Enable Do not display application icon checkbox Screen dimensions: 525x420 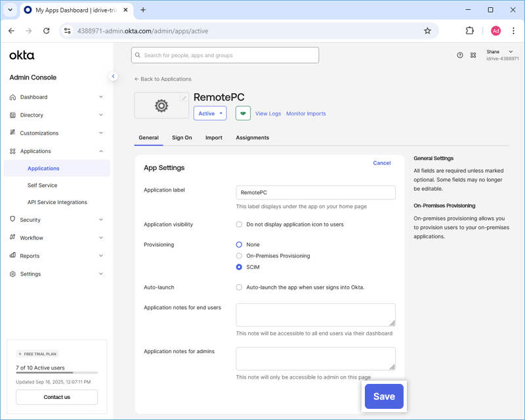pyautogui.click(x=240, y=224)
